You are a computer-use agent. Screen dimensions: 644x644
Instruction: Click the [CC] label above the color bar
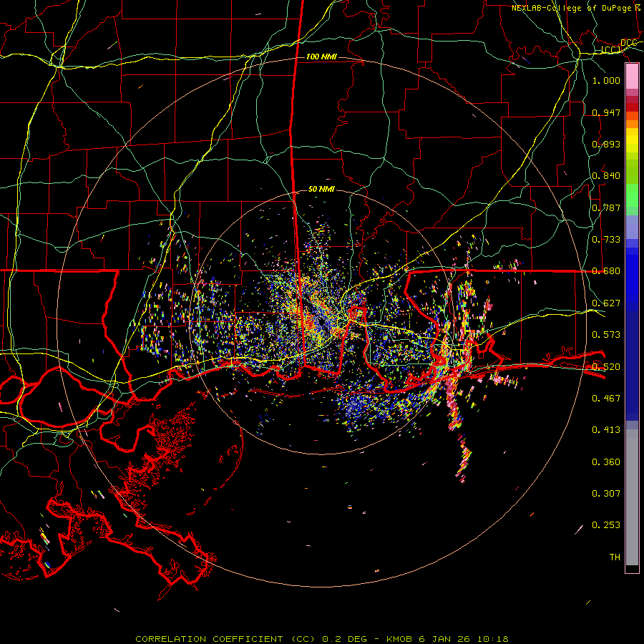(611, 50)
